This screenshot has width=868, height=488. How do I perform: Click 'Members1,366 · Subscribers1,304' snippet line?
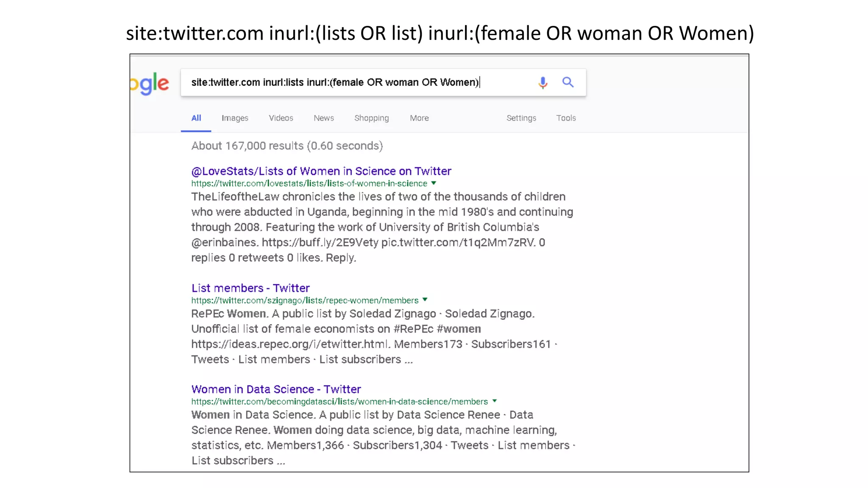[x=383, y=445]
